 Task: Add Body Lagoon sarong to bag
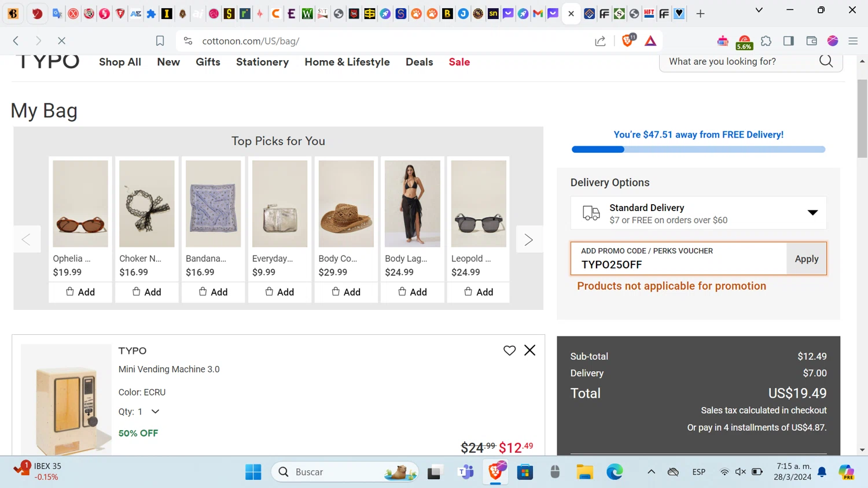[413, 292]
